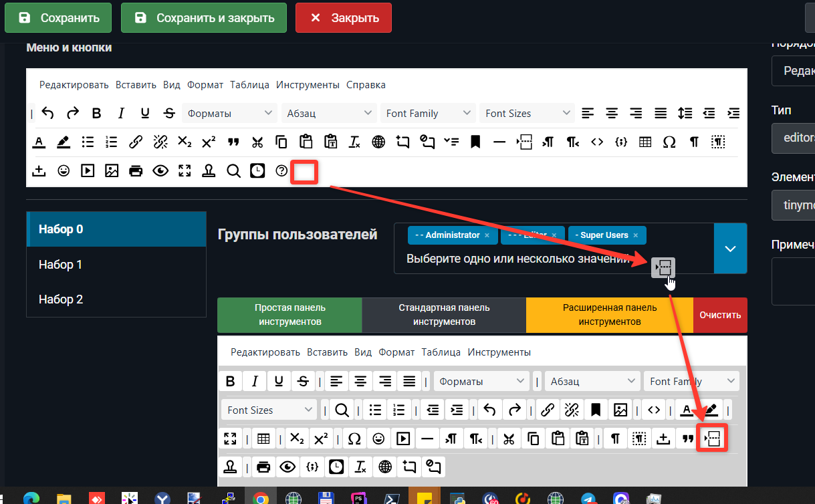Expand the user groups list with the blue chevron
This screenshot has height=504, width=815.
point(730,249)
